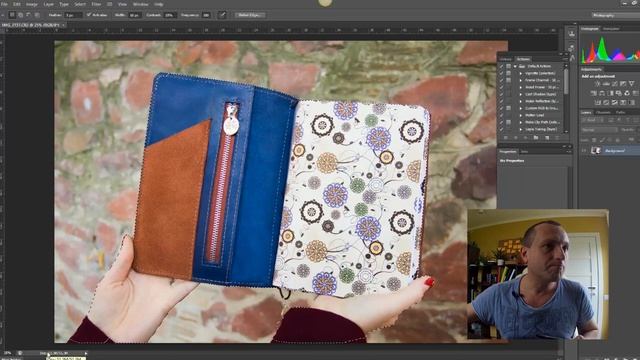Open the Window menu
This screenshot has height=360, width=640.
point(140,4)
